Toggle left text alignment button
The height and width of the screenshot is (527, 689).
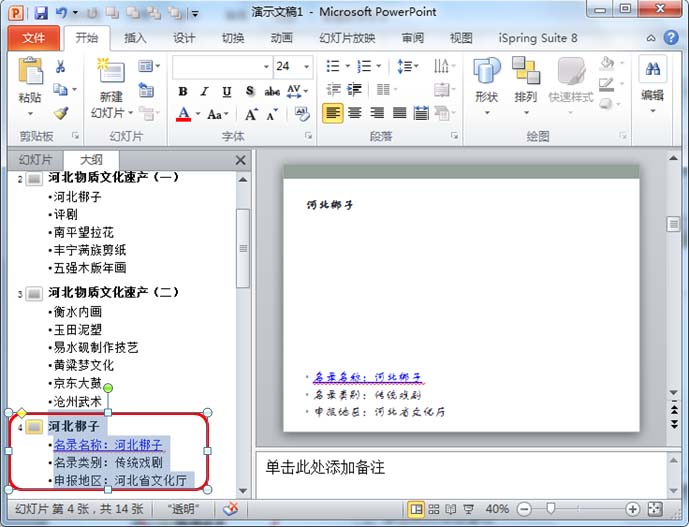point(333,113)
